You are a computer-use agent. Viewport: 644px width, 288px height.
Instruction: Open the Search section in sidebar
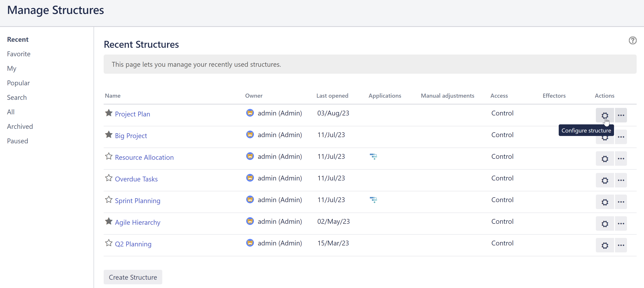tap(17, 97)
